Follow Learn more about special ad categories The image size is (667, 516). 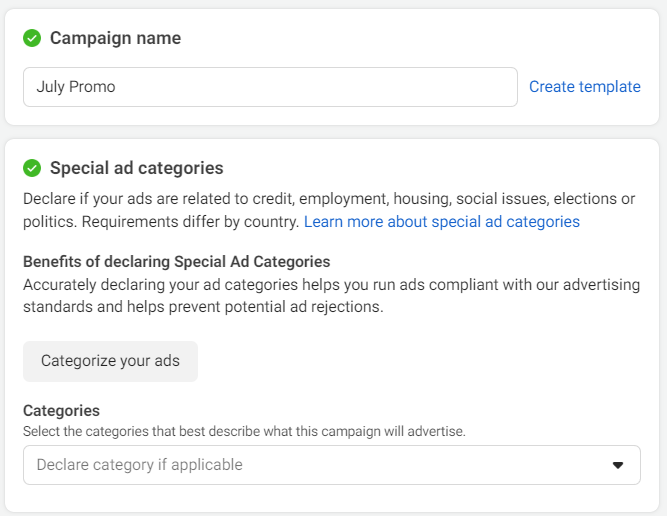pos(441,221)
